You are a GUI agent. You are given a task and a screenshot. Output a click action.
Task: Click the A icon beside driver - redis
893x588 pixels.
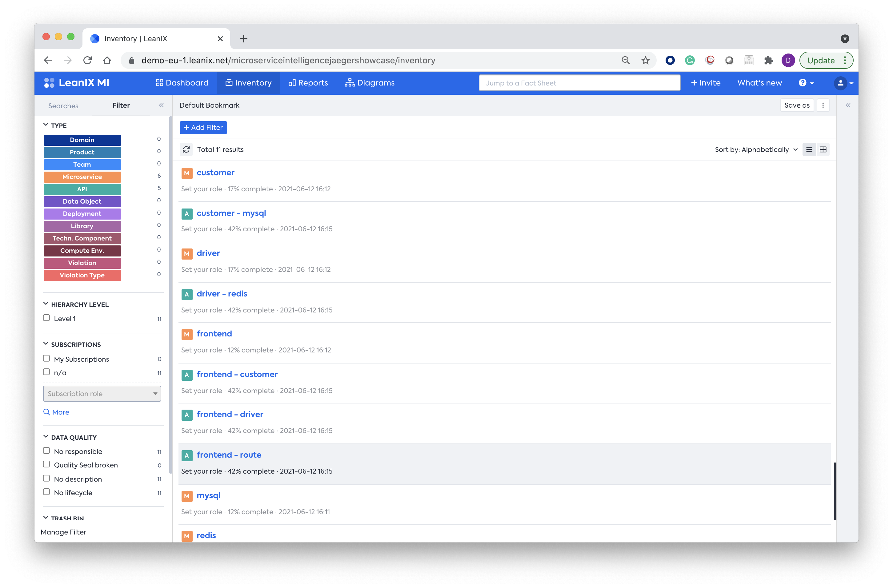(x=187, y=294)
